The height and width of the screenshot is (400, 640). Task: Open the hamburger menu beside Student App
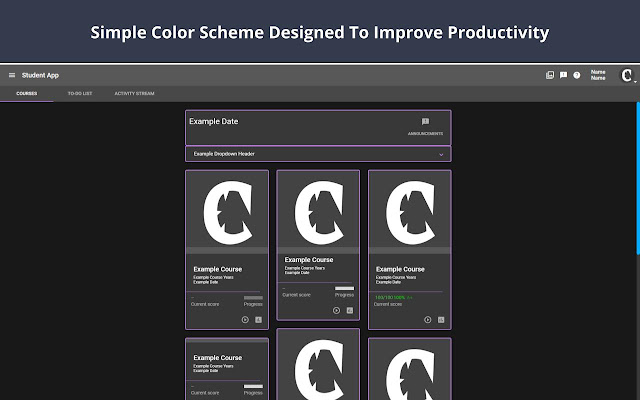click(12, 75)
